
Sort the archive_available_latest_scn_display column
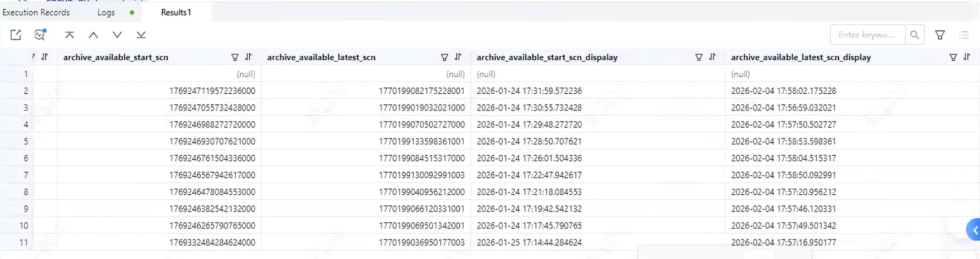click(967, 57)
